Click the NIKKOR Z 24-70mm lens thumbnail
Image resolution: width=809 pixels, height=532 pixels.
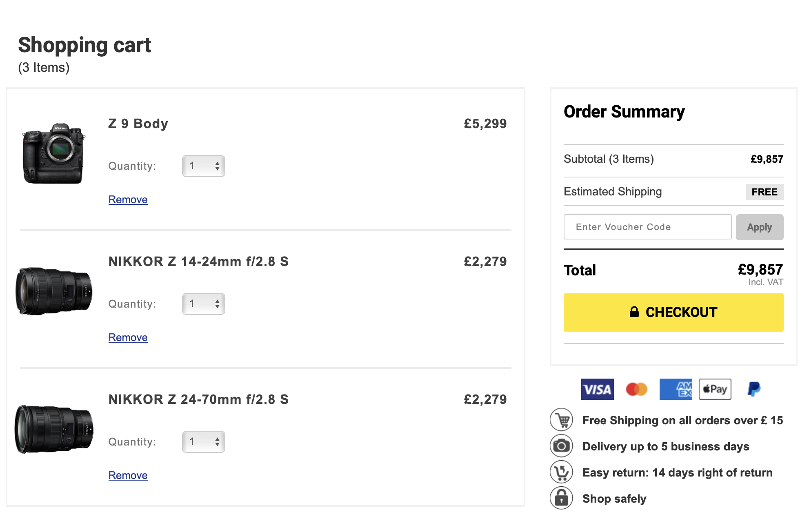click(54, 429)
